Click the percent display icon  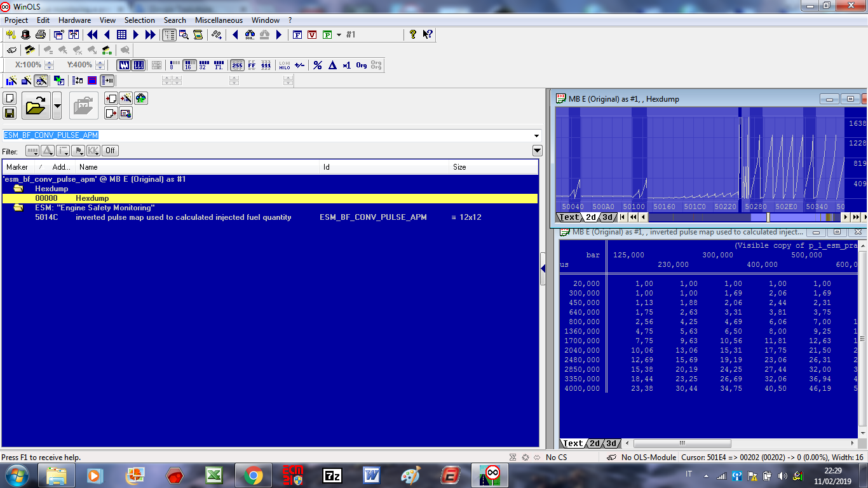point(318,65)
